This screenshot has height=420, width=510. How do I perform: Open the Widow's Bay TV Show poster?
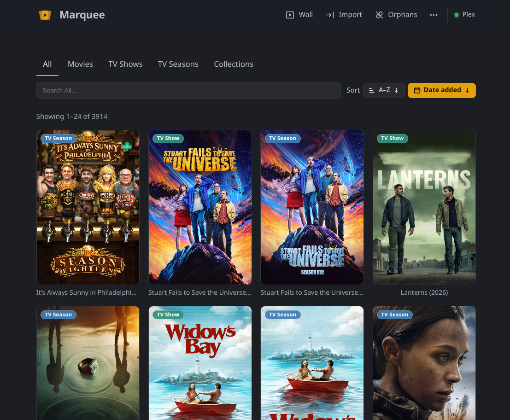200,363
